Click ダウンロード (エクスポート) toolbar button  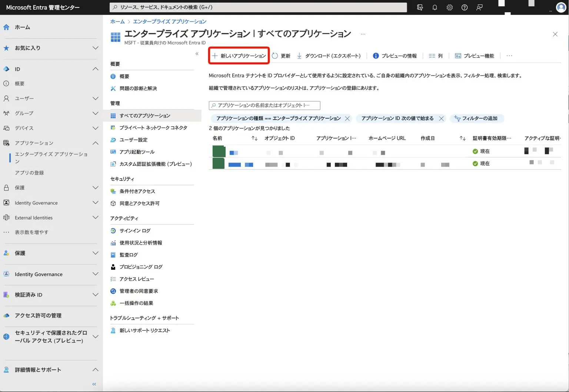[x=329, y=56]
